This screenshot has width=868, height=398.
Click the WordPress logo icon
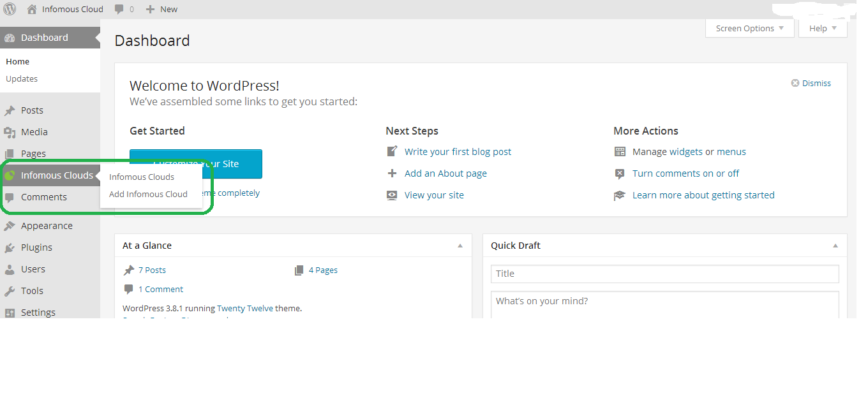[x=10, y=9]
